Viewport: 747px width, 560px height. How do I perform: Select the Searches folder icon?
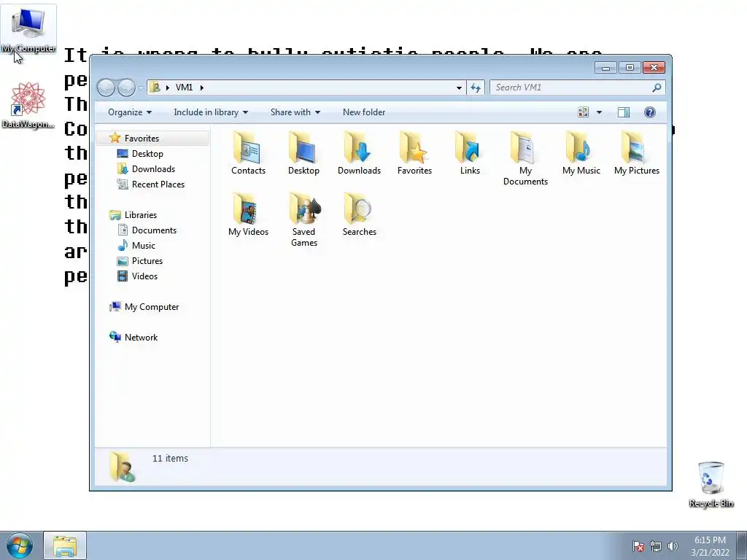359,214
